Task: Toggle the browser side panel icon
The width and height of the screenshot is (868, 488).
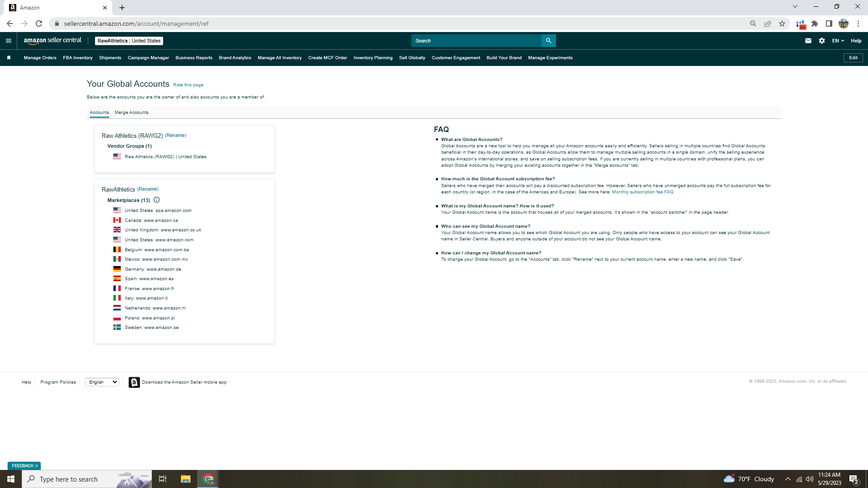Action: tap(829, 23)
